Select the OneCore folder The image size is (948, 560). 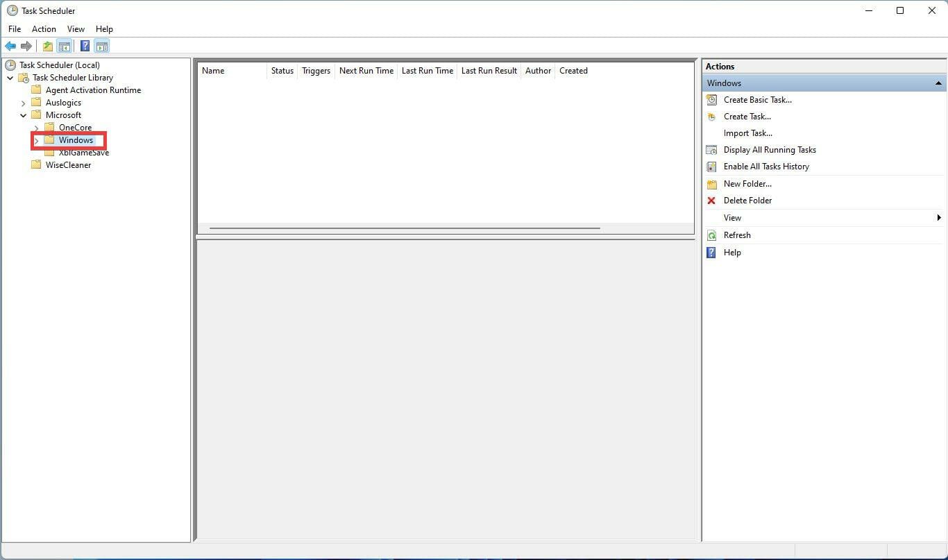coord(75,128)
